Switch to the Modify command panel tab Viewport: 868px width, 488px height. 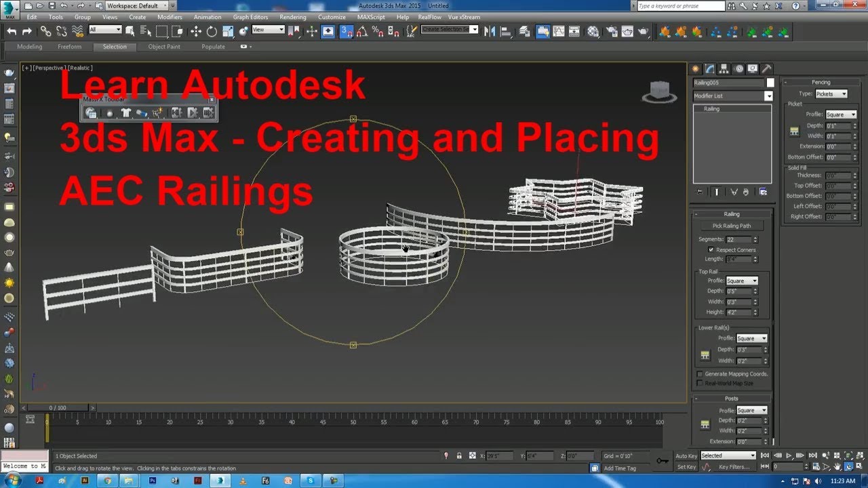(710, 68)
